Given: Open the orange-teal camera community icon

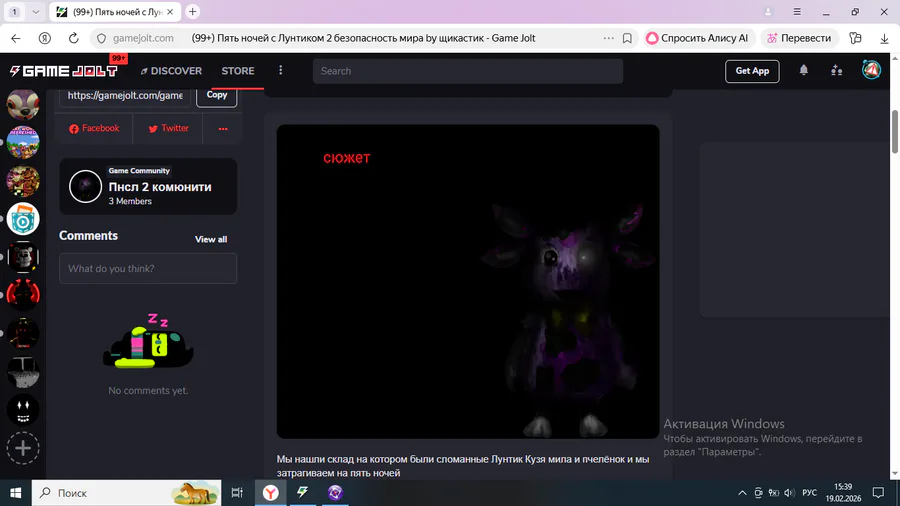Looking at the screenshot, I should tap(23, 219).
